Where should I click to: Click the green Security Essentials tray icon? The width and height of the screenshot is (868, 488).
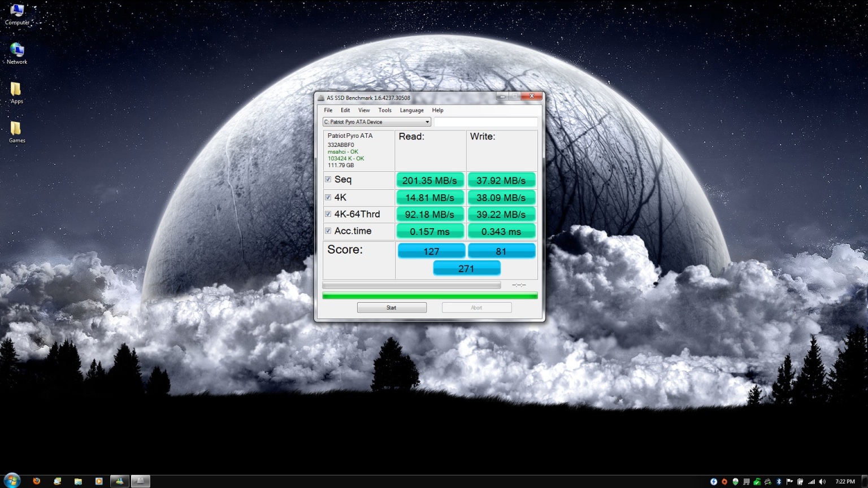pyautogui.click(x=757, y=482)
